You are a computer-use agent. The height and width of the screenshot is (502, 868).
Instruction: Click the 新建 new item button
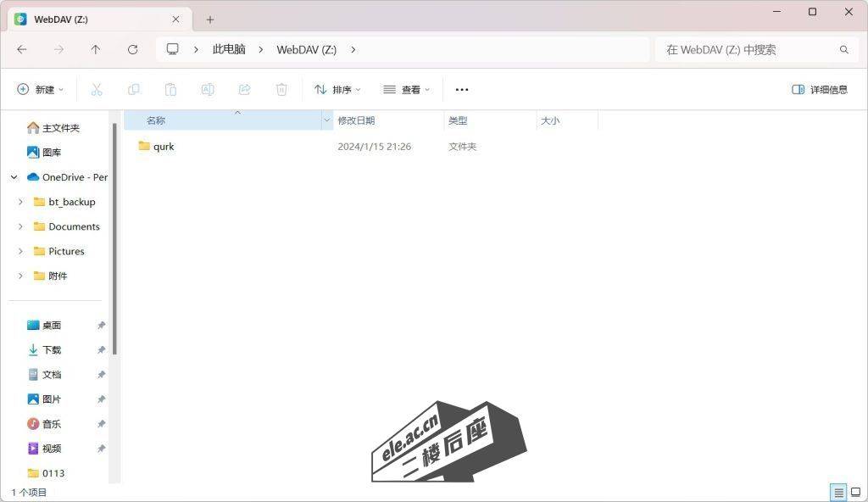point(40,89)
